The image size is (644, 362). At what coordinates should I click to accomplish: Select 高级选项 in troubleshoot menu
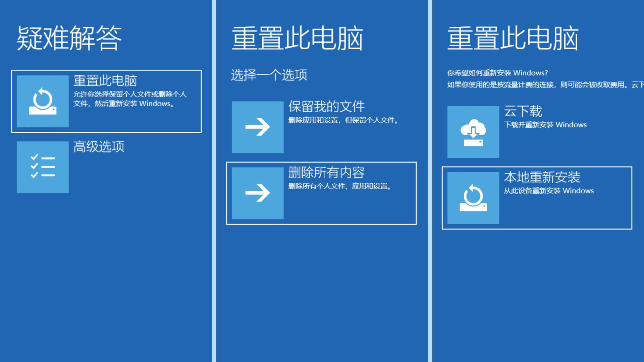(x=106, y=166)
